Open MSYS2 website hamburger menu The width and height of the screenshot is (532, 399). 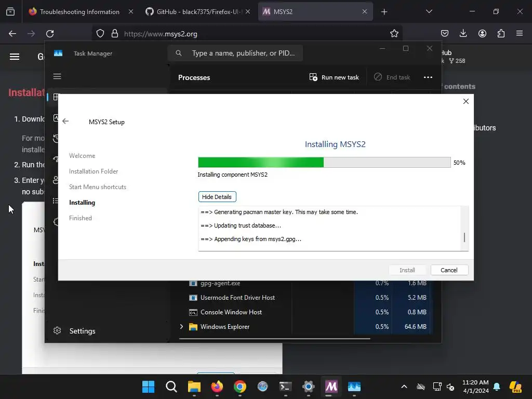[14, 57]
